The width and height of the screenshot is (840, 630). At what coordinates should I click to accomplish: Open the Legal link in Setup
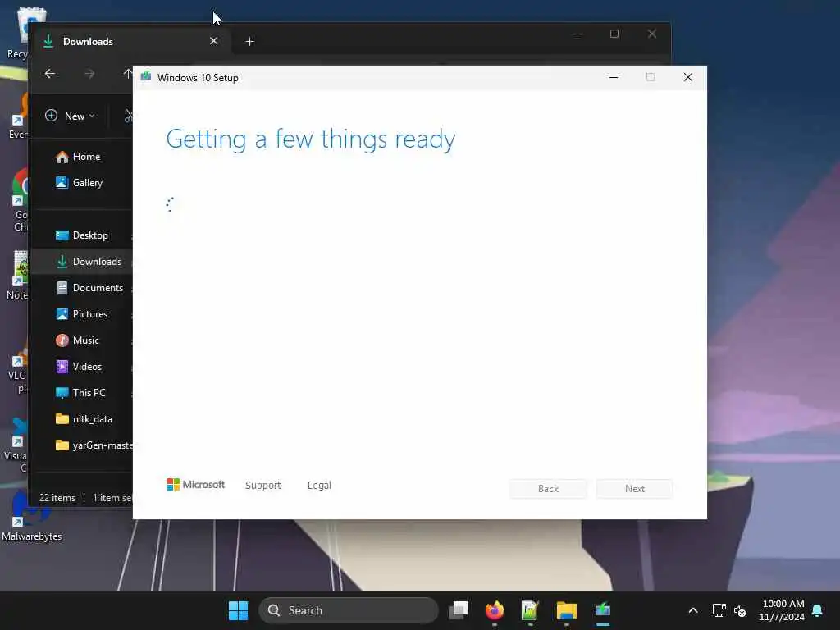319,486
